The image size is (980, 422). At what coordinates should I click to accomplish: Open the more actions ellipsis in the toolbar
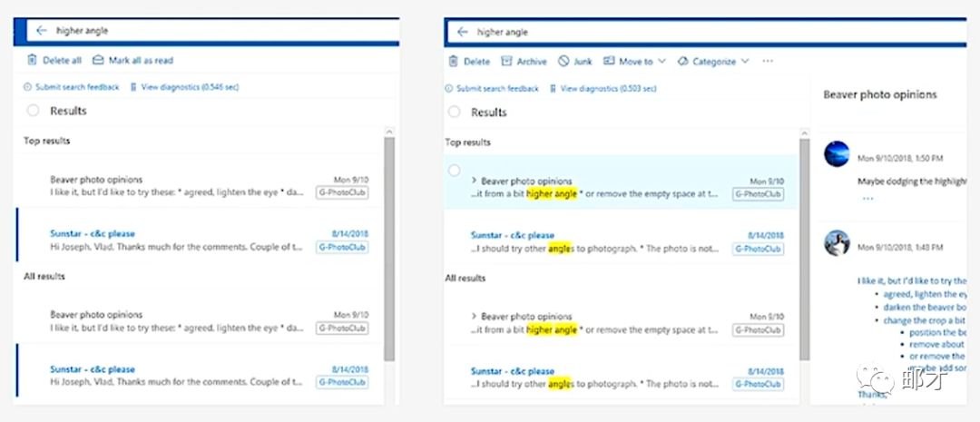(768, 62)
